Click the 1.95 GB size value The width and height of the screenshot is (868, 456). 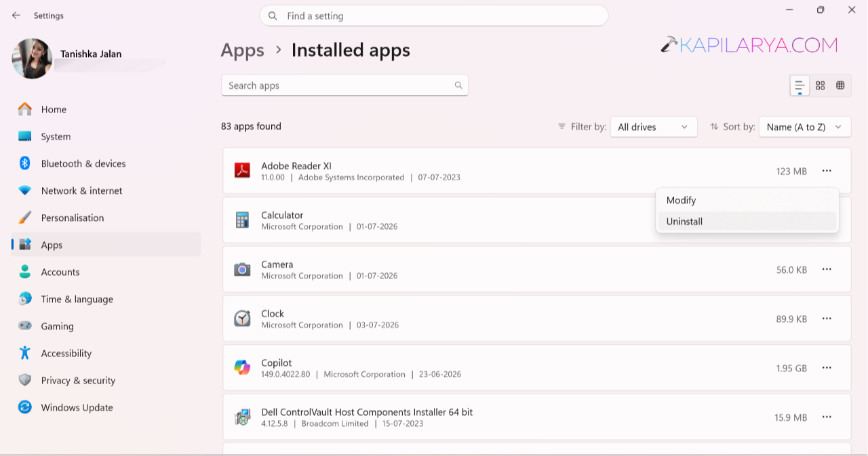791,369
